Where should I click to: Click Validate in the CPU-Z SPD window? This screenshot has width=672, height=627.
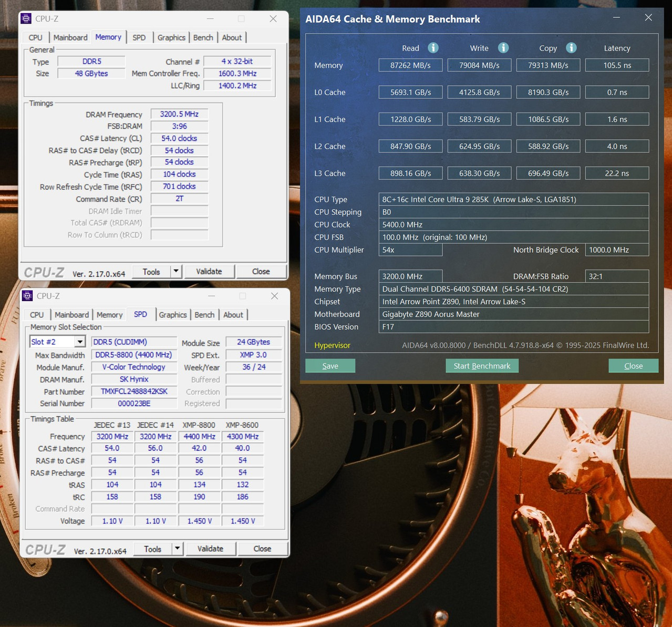[x=210, y=549]
